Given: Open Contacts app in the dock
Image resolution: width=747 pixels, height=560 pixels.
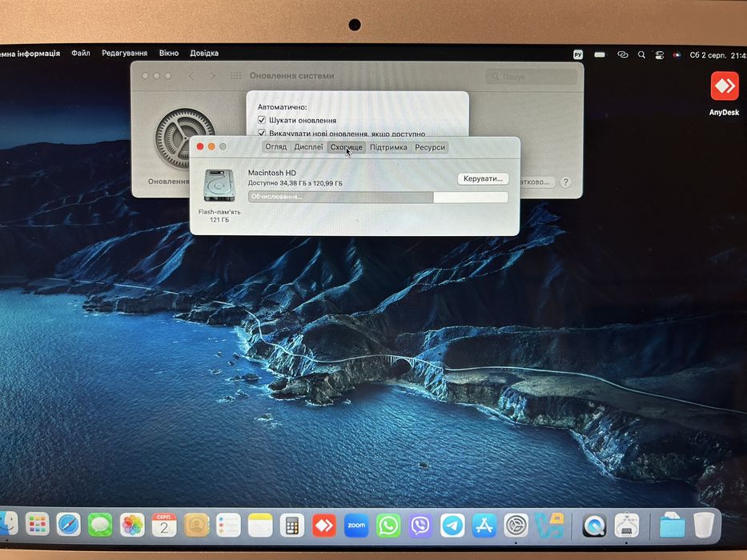Looking at the screenshot, I should (196, 526).
